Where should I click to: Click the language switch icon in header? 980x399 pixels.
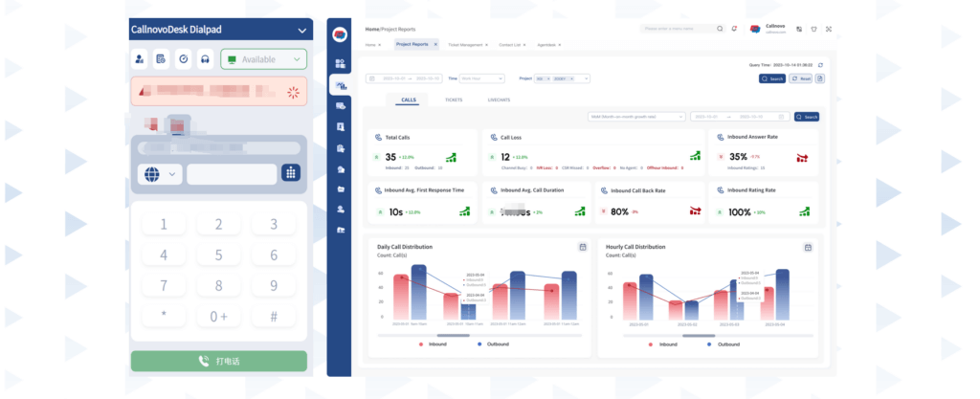click(799, 29)
